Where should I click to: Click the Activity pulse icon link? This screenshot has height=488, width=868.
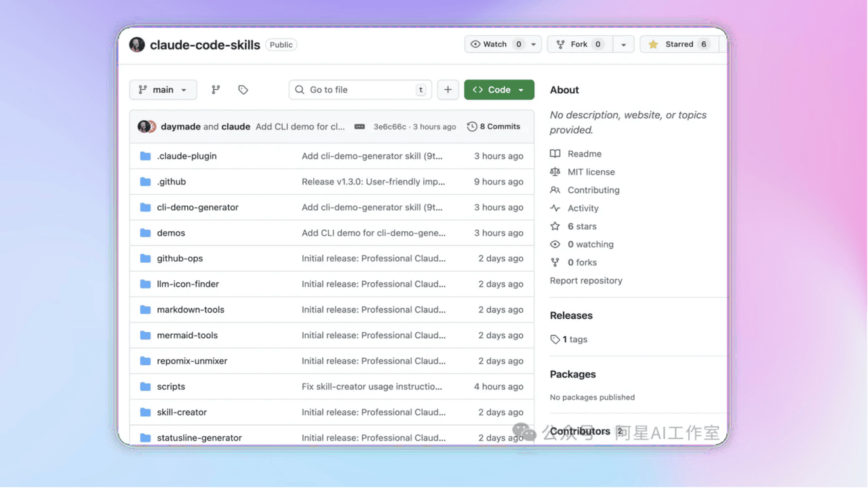pyautogui.click(x=583, y=208)
